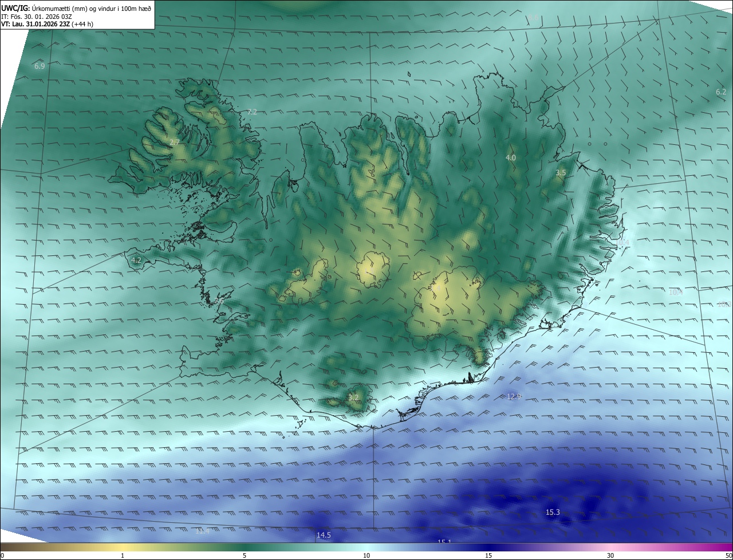
Task: Click the 15.3 value label in the dark blue area
Action: [553, 512]
